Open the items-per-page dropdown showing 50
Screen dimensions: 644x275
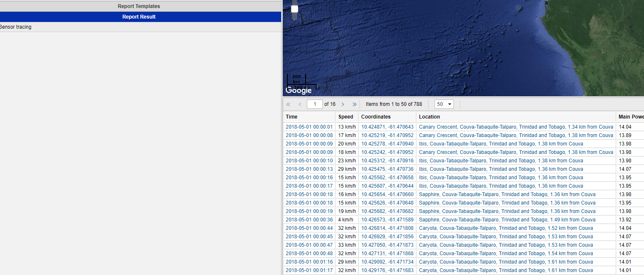tap(444, 104)
